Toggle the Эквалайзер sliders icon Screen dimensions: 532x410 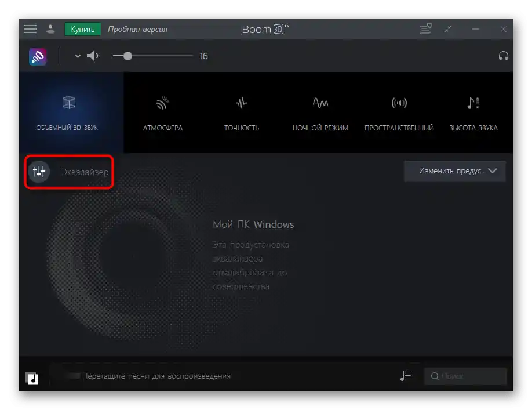click(x=39, y=172)
